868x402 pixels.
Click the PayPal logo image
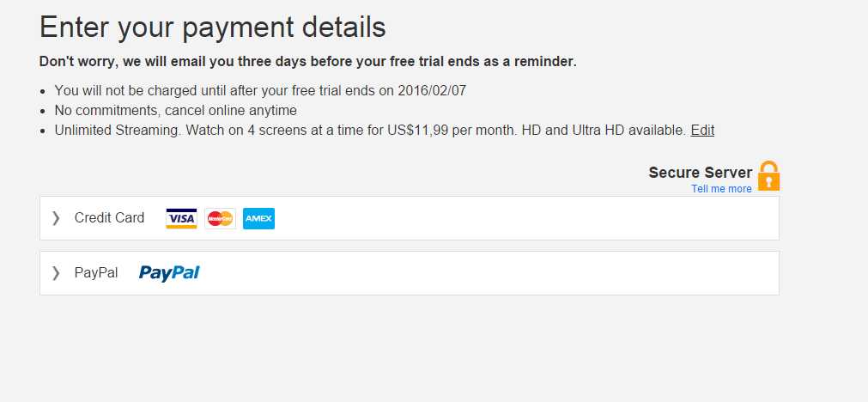click(x=169, y=273)
